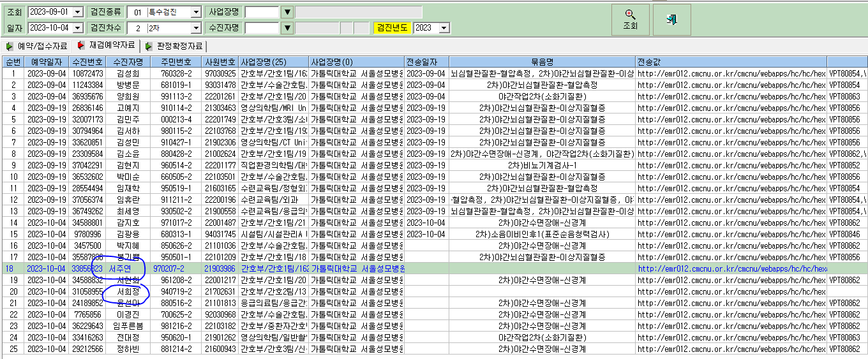Screen dimensions: 868x359
Task: Click the black arrow next to 사업장명 field
Action: pos(287,12)
